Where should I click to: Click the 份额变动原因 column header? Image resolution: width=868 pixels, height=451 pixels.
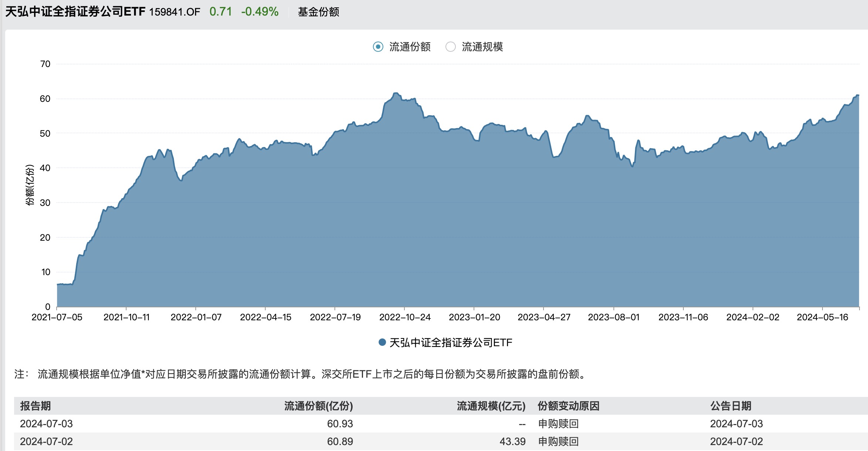click(x=568, y=406)
